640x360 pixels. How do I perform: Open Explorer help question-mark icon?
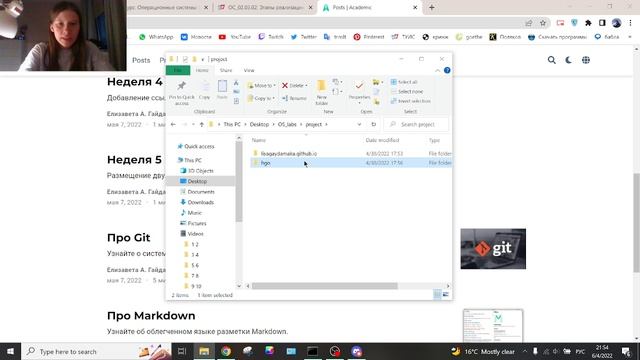coord(447,70)
